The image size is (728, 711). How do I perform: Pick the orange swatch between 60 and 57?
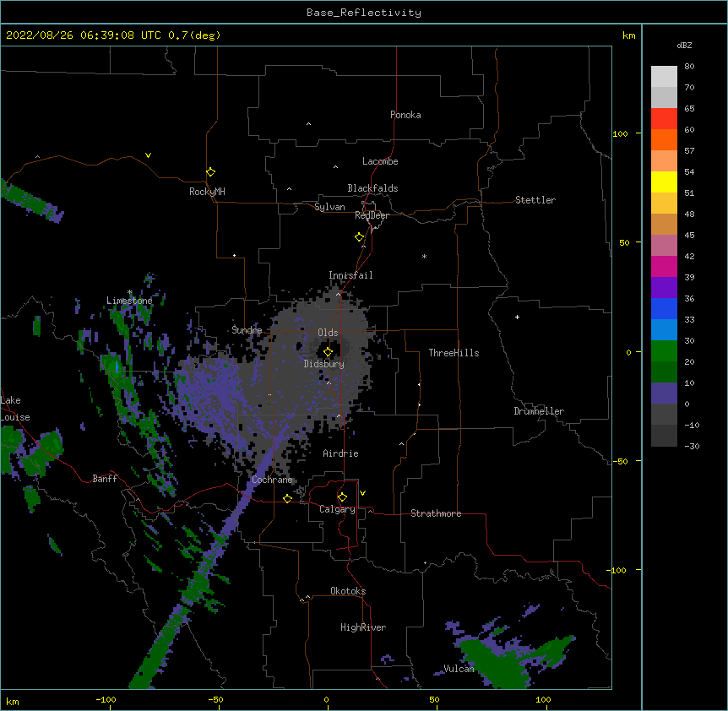coord(664,139)
